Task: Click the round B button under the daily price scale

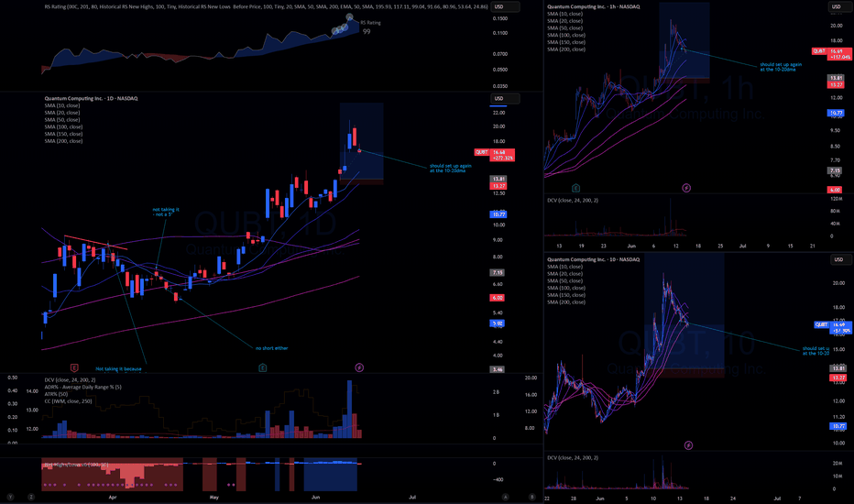Action: (532, 497)
